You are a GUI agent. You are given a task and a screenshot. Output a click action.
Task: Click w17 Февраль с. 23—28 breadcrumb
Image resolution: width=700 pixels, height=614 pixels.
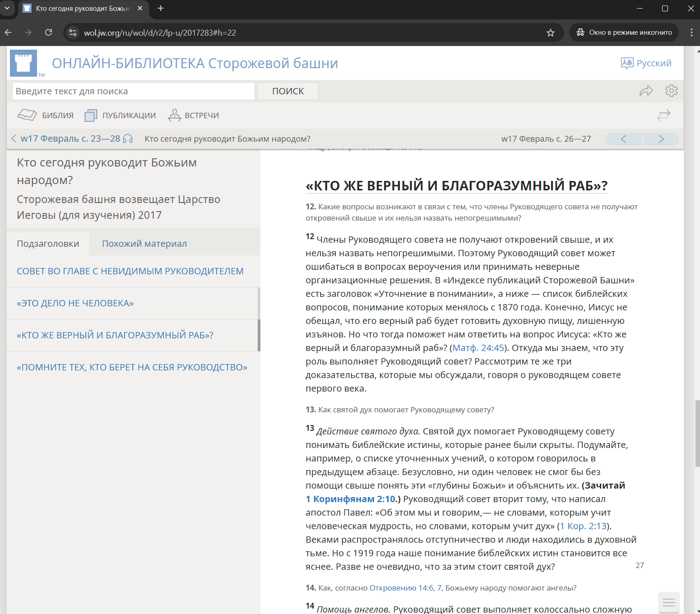70,138
